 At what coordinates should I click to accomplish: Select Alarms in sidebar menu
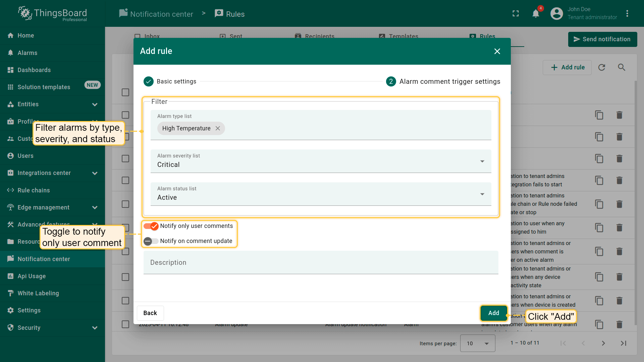(28, 53)
